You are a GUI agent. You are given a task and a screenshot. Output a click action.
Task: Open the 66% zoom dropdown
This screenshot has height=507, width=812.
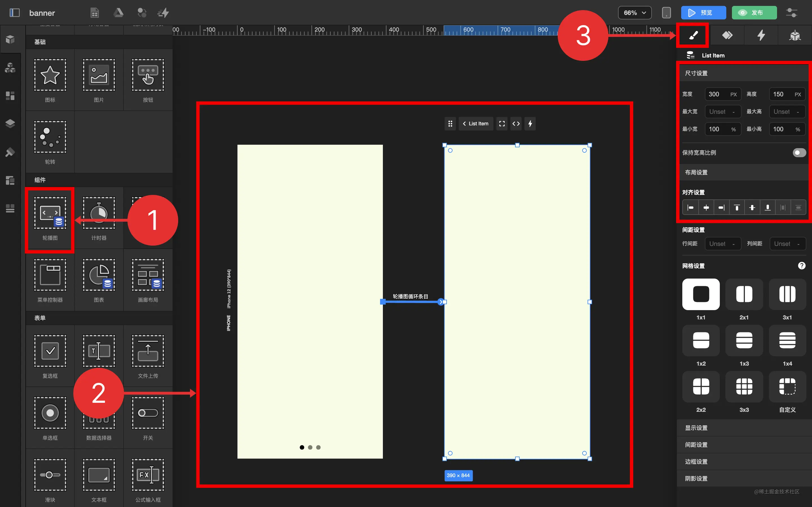(x=634, y=13)
